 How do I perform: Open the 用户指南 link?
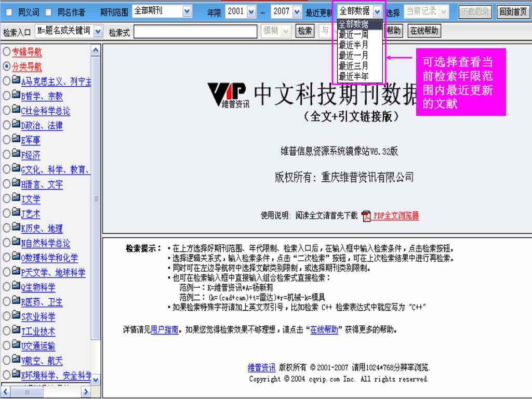[x=164, y=330]
